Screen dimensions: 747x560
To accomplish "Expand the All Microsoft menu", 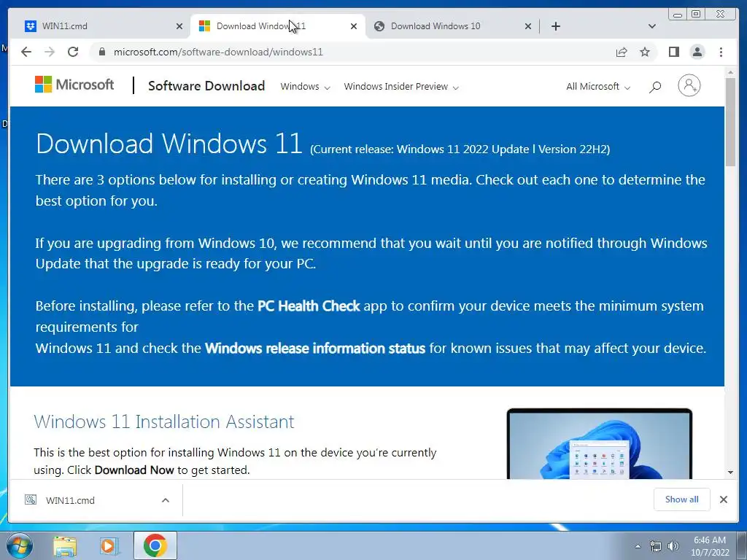I will 598,87.
